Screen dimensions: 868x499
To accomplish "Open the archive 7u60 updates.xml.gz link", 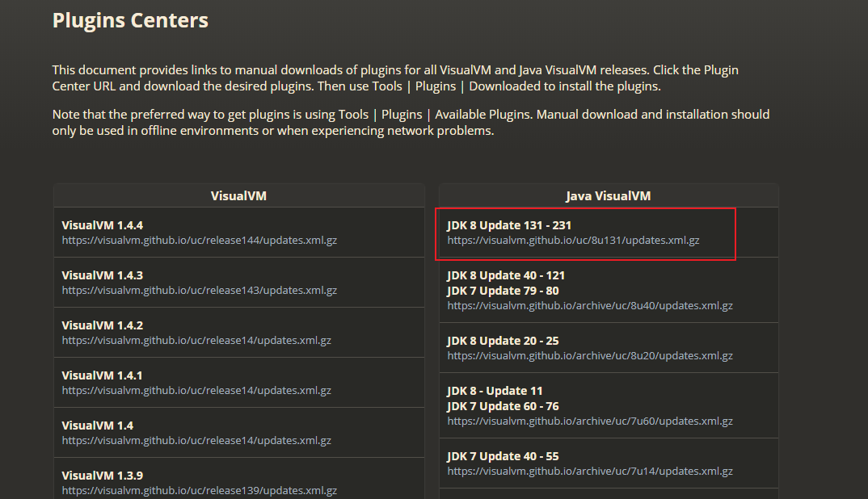I will (590, 421).
